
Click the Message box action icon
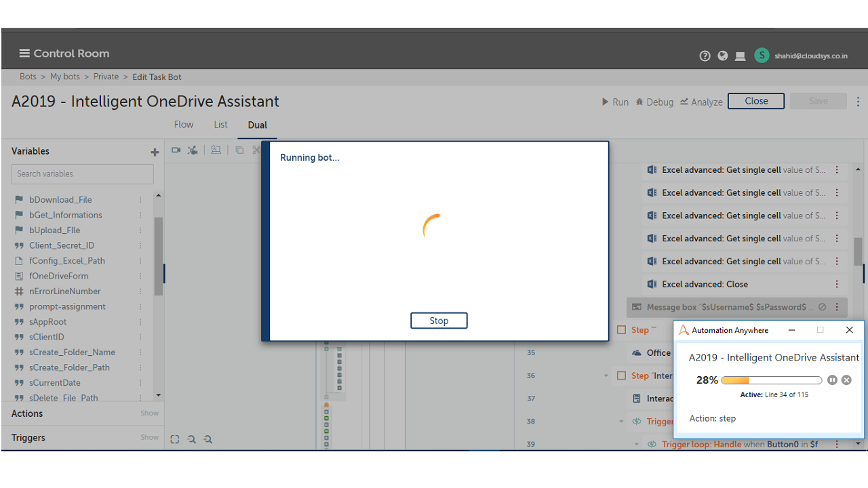(x=637, y=307)
